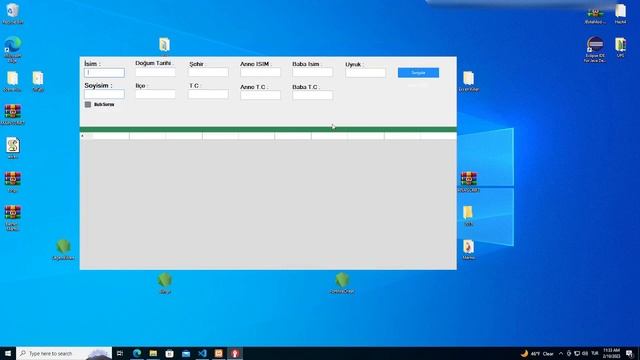Image resolution: width=640 pixels, height=360 pixels.
Task: Open the weather widget in the taskbar
Action: (537, 353)
